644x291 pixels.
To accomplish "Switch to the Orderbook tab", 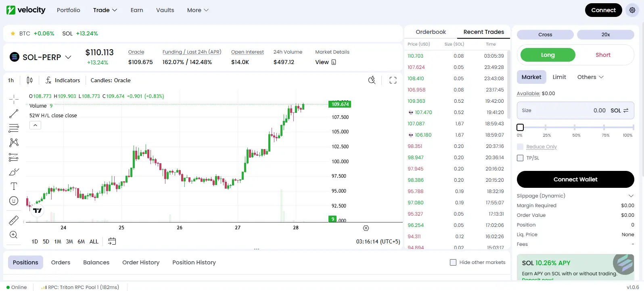I will 431,32.
